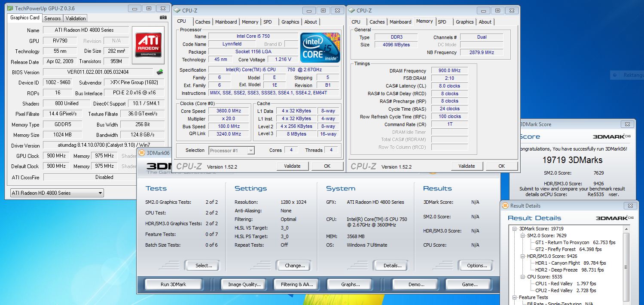Image resolution: width=644 pixels, height=305 pixels.
Task: Click the Result Details window title icon
Action: (x=506, y=206)
